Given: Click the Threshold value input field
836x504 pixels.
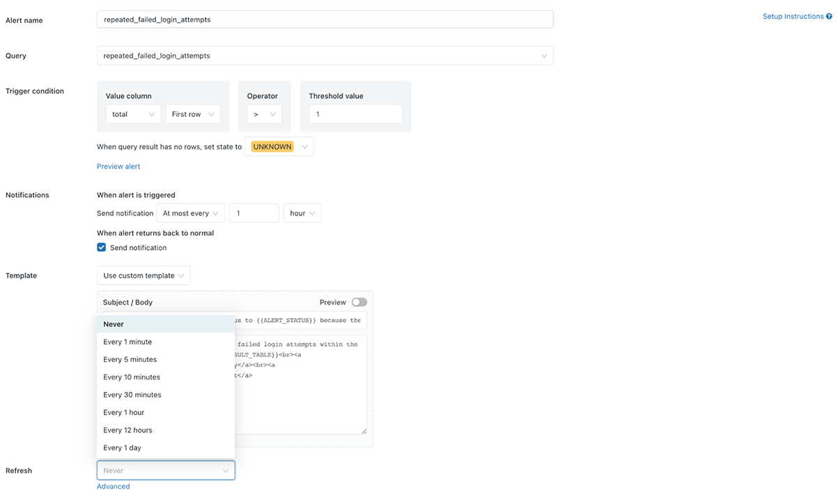Looking at the screenshot, I should pos(355,114).
